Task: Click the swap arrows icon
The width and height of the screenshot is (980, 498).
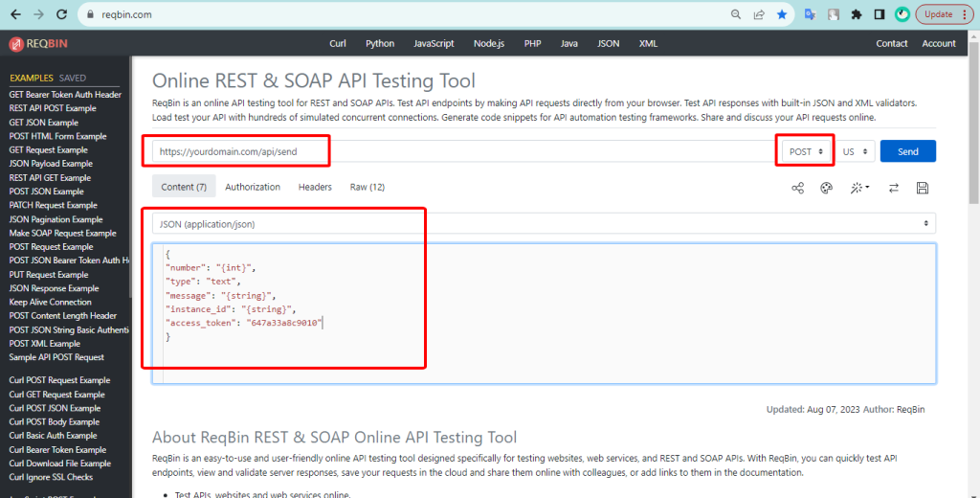Action: 893,188
